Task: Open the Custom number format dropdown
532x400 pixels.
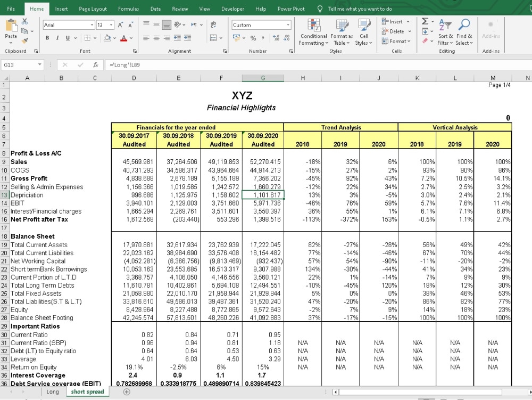Action: click(x=288, y=25)
